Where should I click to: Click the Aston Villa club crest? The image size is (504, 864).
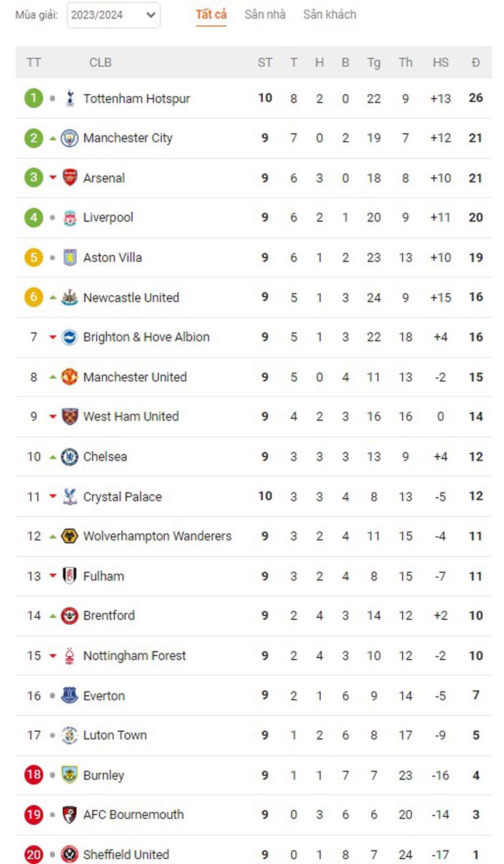tap(69, 258)
